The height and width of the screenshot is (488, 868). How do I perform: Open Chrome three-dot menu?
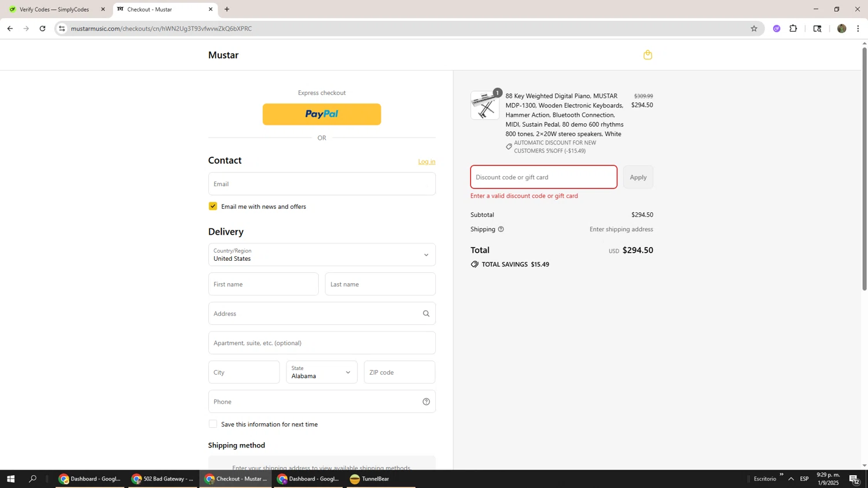858,28
